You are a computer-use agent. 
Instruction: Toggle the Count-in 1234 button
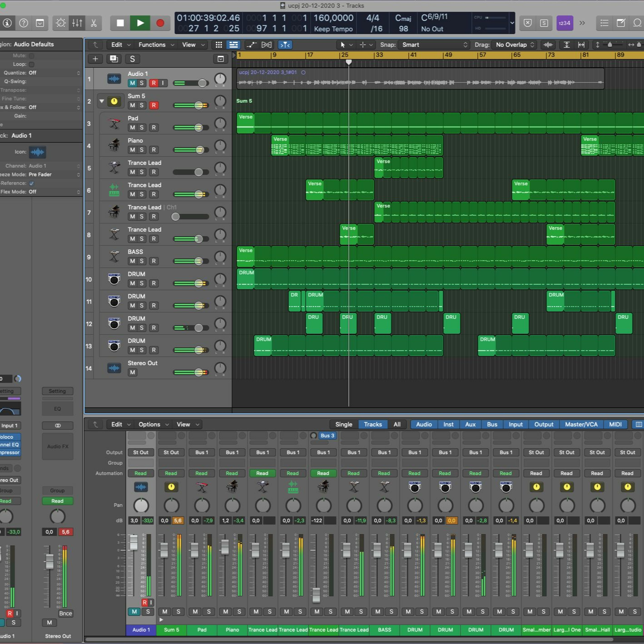coord(564,23)
